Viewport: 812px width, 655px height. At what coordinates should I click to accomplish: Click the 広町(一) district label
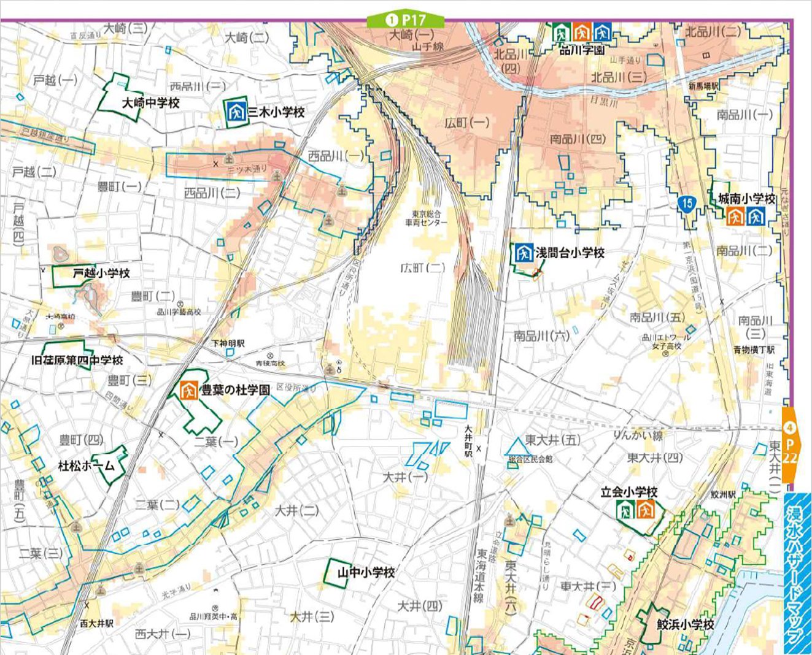pos(467,123)
